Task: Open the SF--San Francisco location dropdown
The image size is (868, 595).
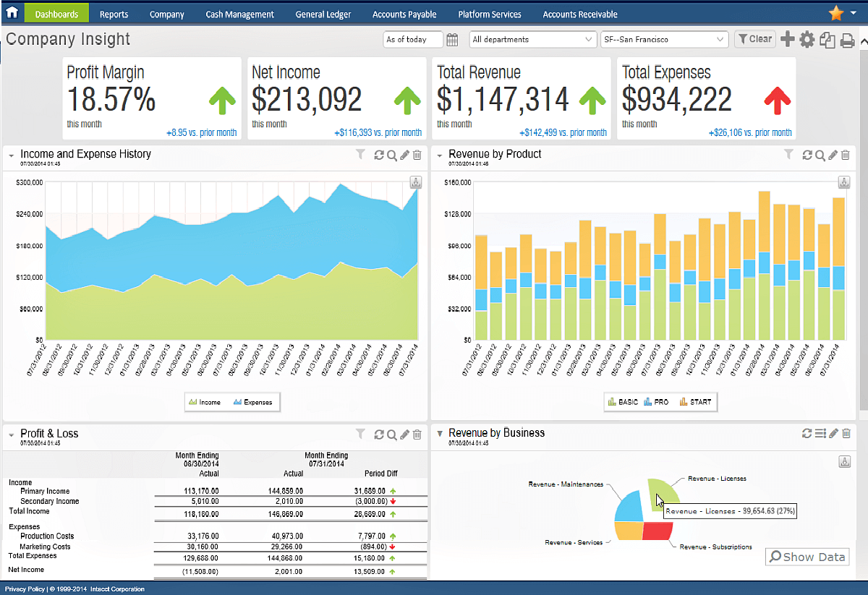Action: point(663,39)
